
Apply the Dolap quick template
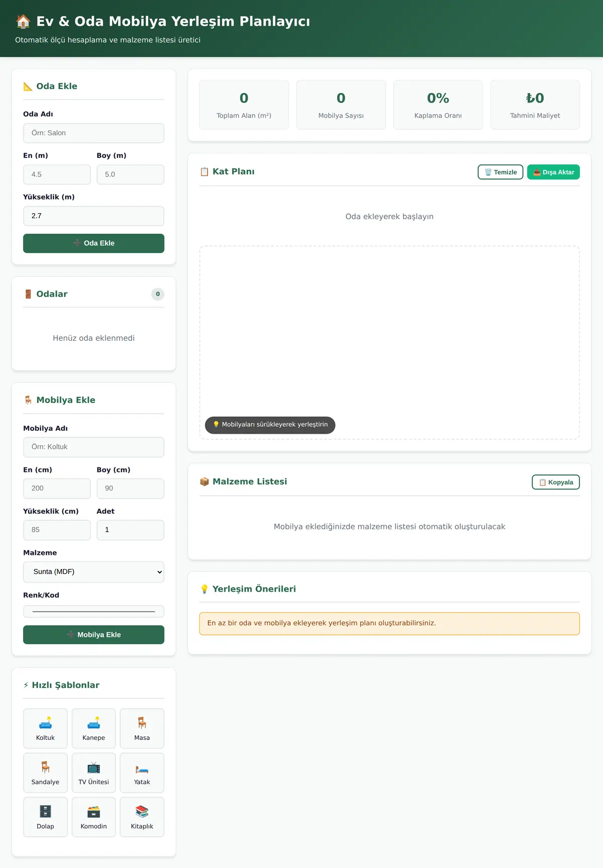click(45, 817)
